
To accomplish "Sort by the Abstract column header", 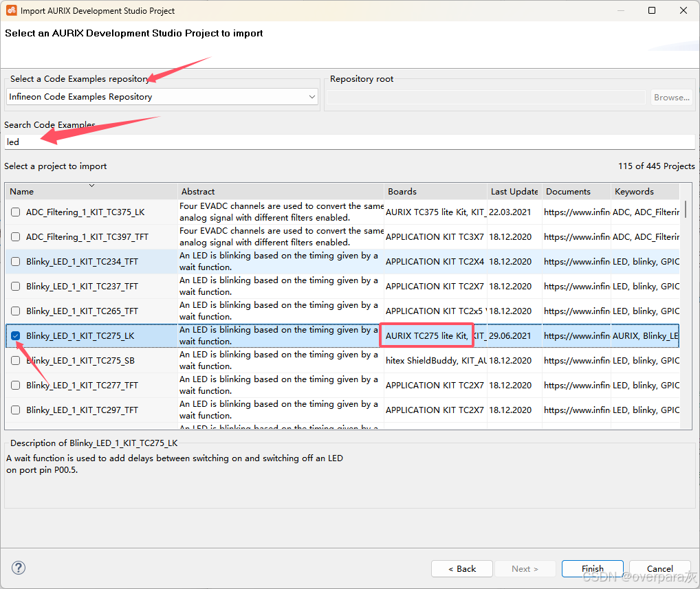I will coord(281,192).
